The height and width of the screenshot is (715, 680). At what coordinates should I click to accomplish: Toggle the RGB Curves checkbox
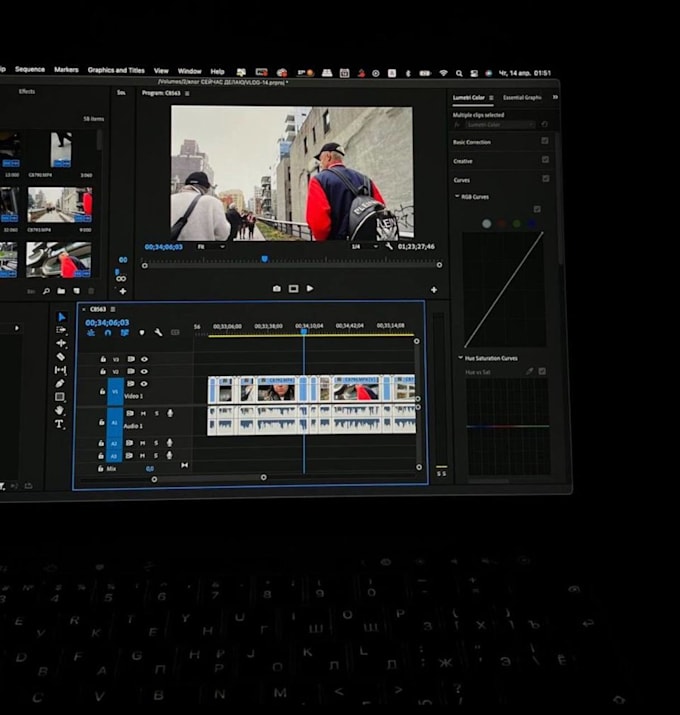coord(537,209)
